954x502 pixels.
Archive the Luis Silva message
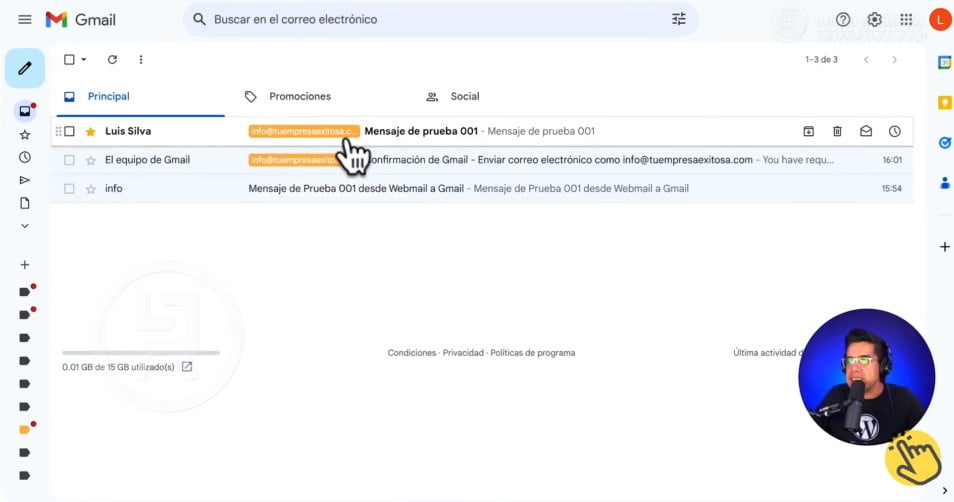pyautogui.click(x=809, y=131)
